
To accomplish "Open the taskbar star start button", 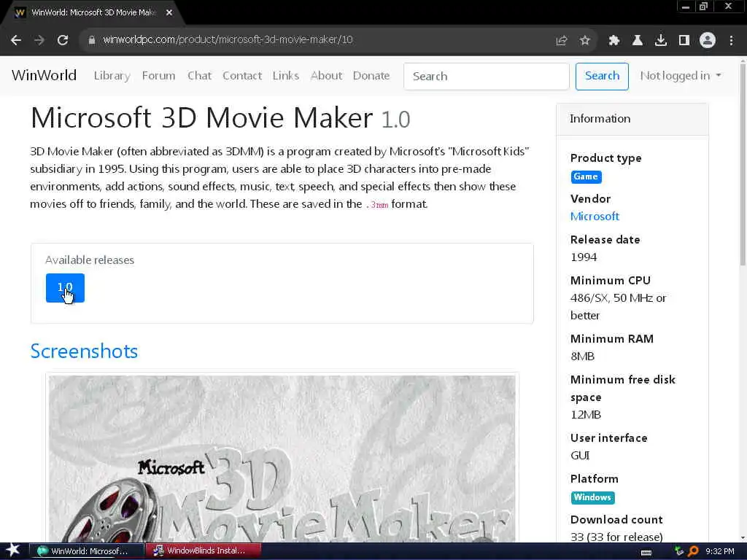I will (x=12, y=551).
